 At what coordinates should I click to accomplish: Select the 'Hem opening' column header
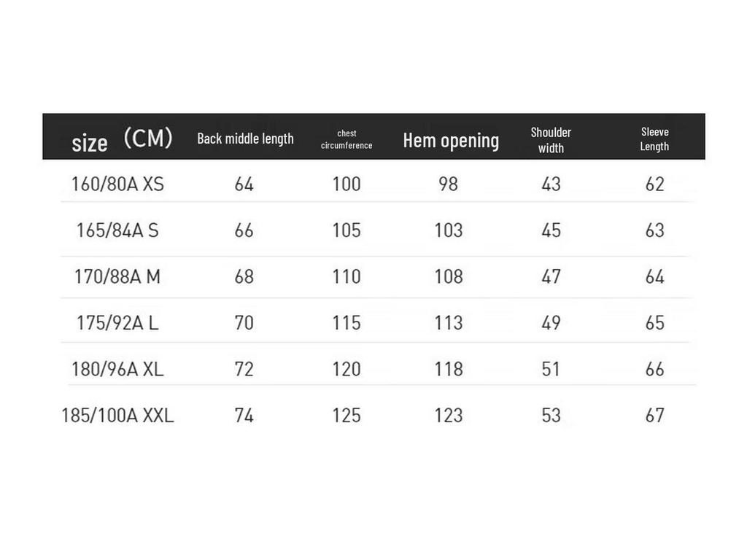(451, 140)
